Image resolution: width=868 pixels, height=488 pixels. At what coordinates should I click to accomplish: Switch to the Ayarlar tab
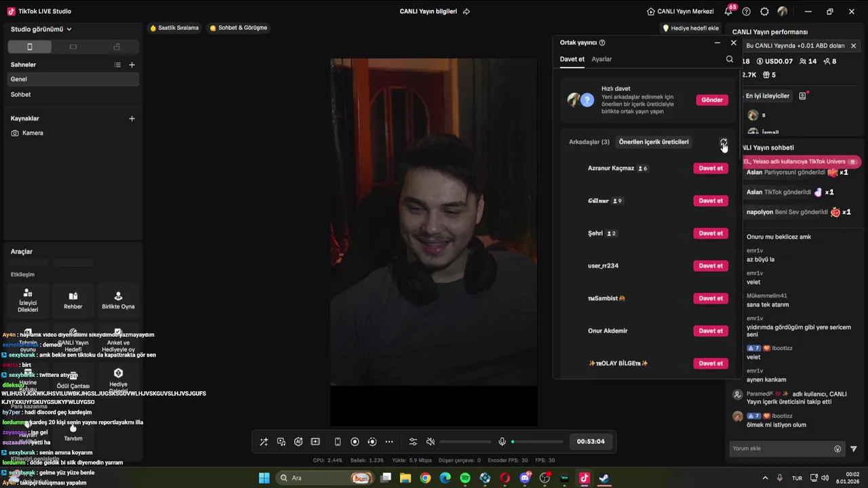point(601,60)
